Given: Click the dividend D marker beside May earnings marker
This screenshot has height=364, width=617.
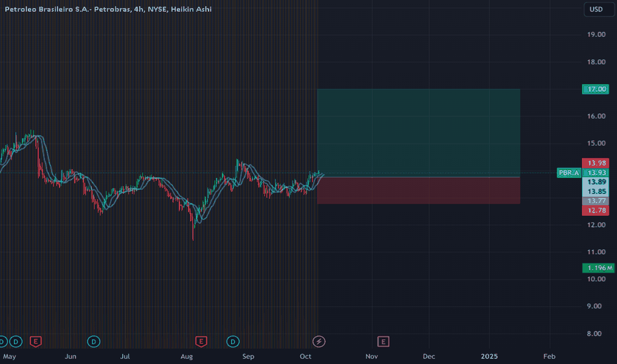Looking at the screenshot, I should [16, 341].
